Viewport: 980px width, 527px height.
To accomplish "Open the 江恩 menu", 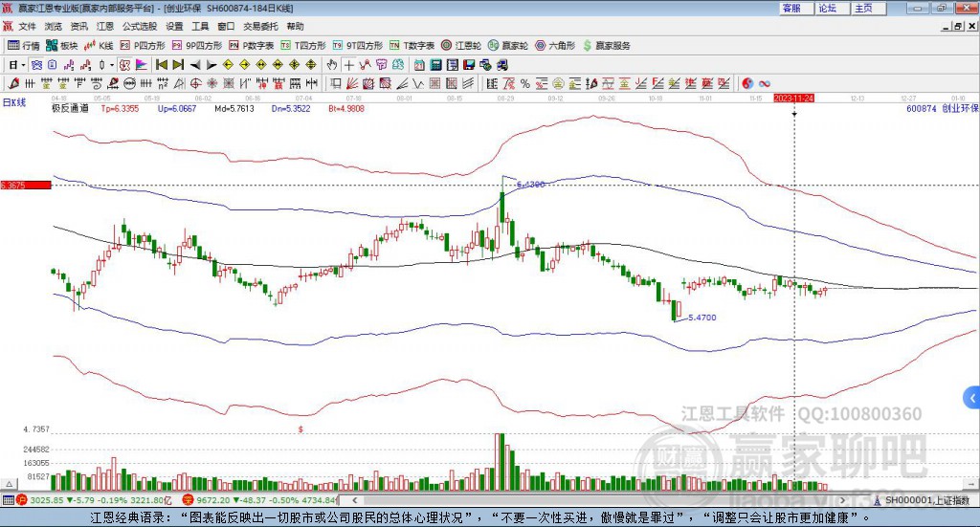I will pyautogui.click(x=105, y=26).
